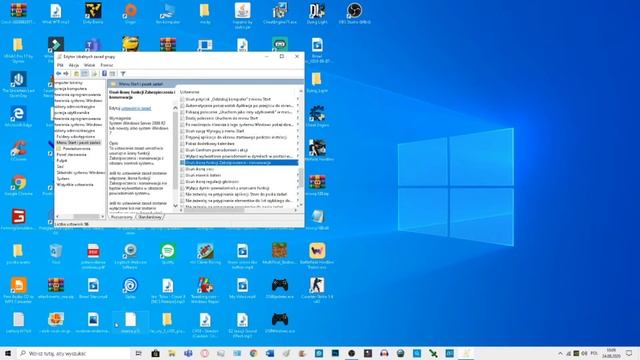Select highlighted 'Usuń ikonę Funkcji Zabezpieczenia i konserwacja' row
This screenshot has height=360, width=640.
(239, 162)
